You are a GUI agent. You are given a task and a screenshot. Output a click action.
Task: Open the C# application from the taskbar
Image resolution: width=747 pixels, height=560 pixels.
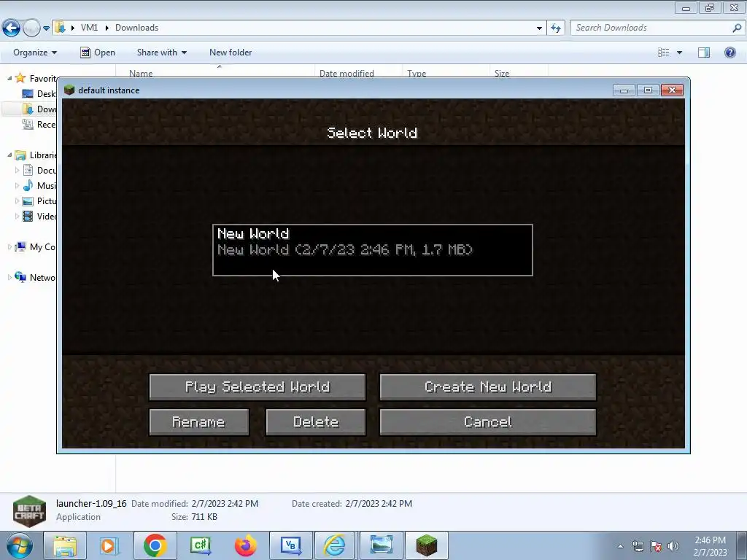[201, 545]
